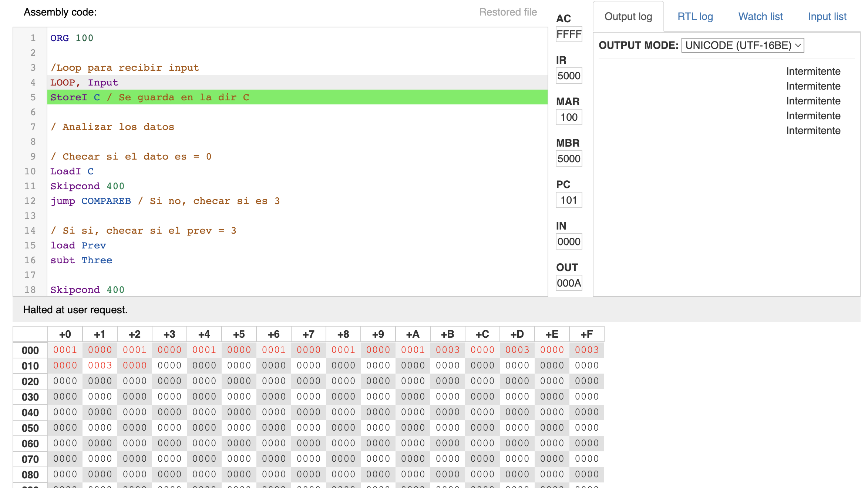This screenshot has height=488, width=868.
Task: Click the highlighted StoreI C code line
Action: click(x=149, y=97)
